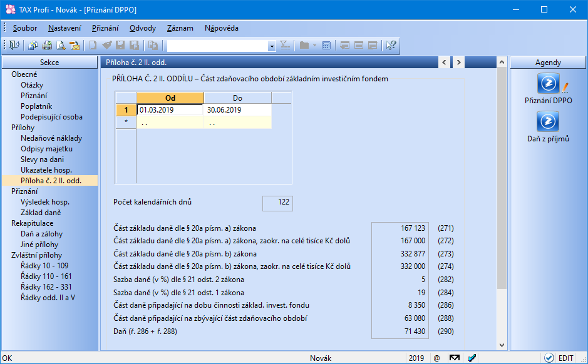Click the @ symbol in status bar
The image size is (588, 364).
click(436, 358)
